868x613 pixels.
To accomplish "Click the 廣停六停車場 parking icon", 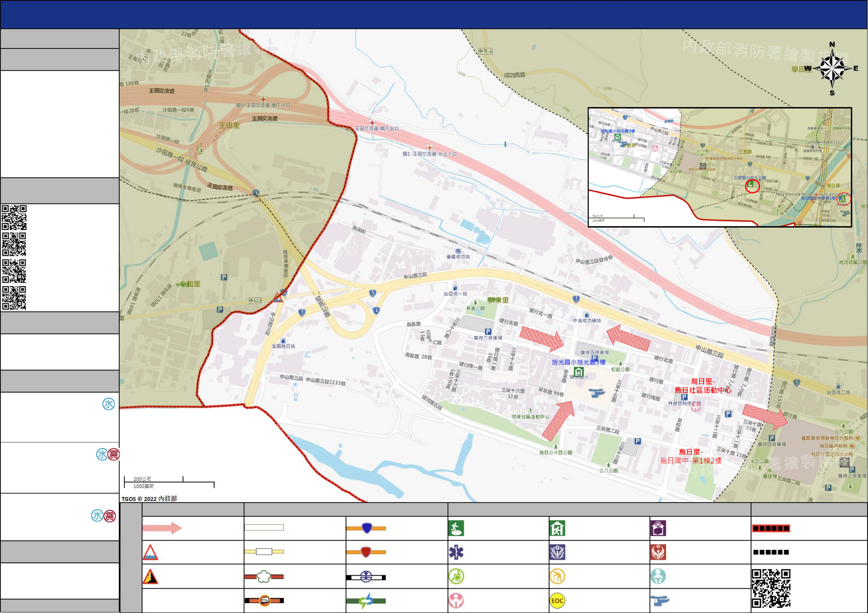I will pyautogui.click(x=488, y=332).
